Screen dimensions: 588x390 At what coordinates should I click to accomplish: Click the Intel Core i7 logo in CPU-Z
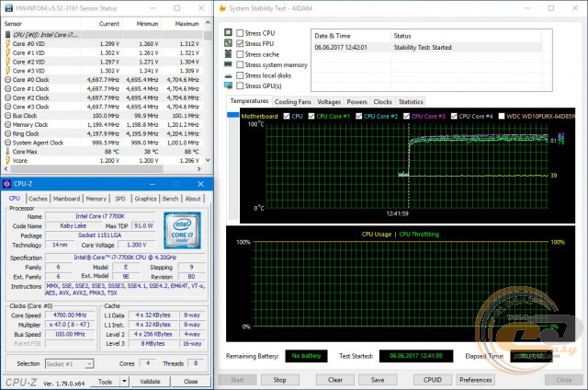(182, 231)
